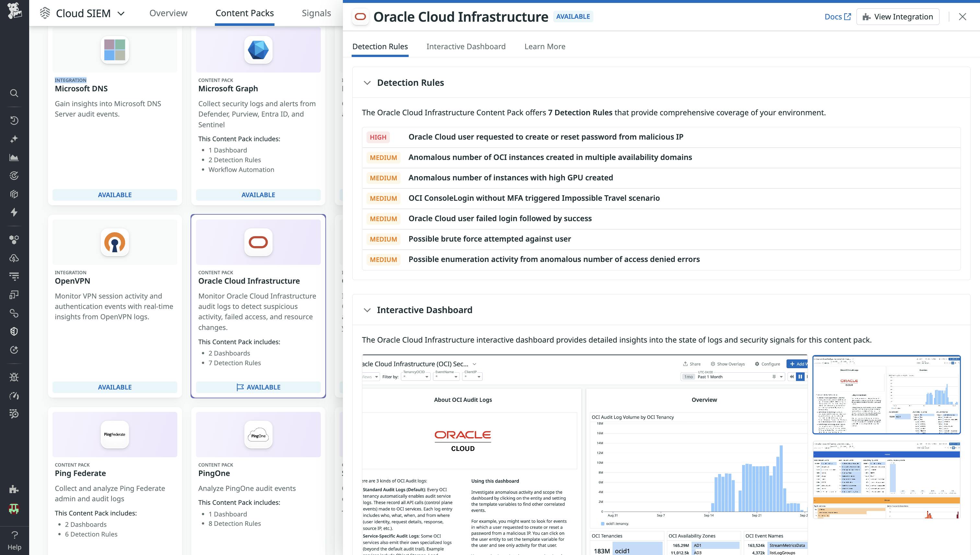Image resolution: width=980 pixels, height=555 pixels.
Task: Toggle Show Overlays on the dashboard preview
Action: 727,364
